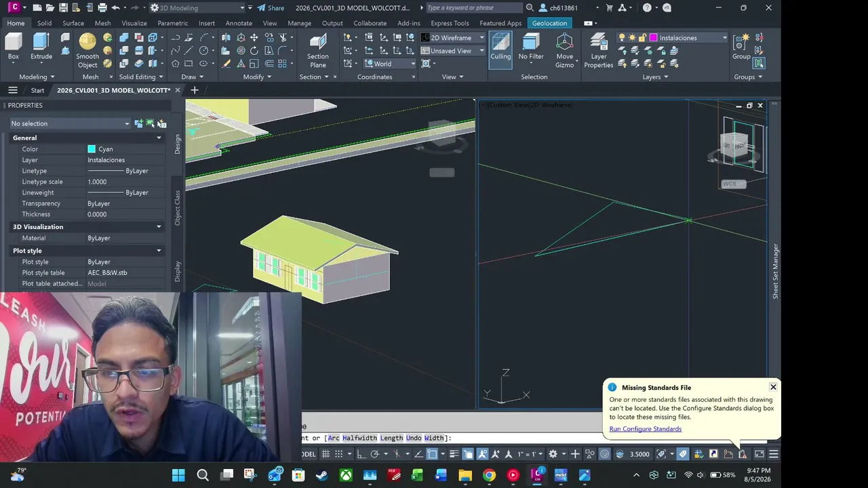This screenshot has height=488, width=868.
Task: Open Unsaved View dropdown
Action: (x=452, y=51)
